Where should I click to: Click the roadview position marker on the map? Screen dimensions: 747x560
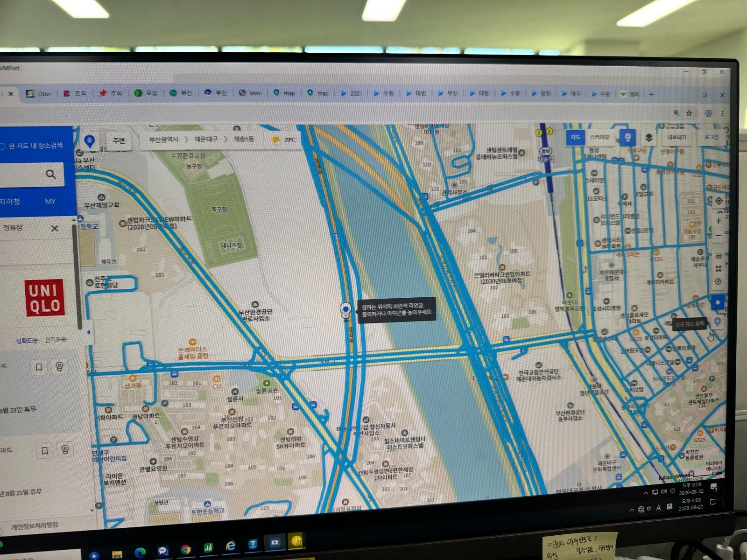click(345, 310)
